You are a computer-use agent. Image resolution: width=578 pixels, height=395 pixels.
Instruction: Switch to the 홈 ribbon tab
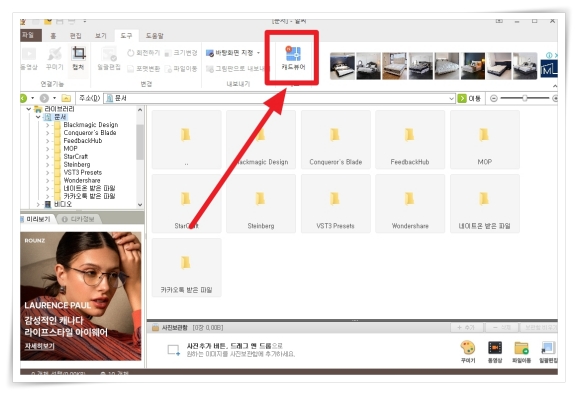click(53, 35)
